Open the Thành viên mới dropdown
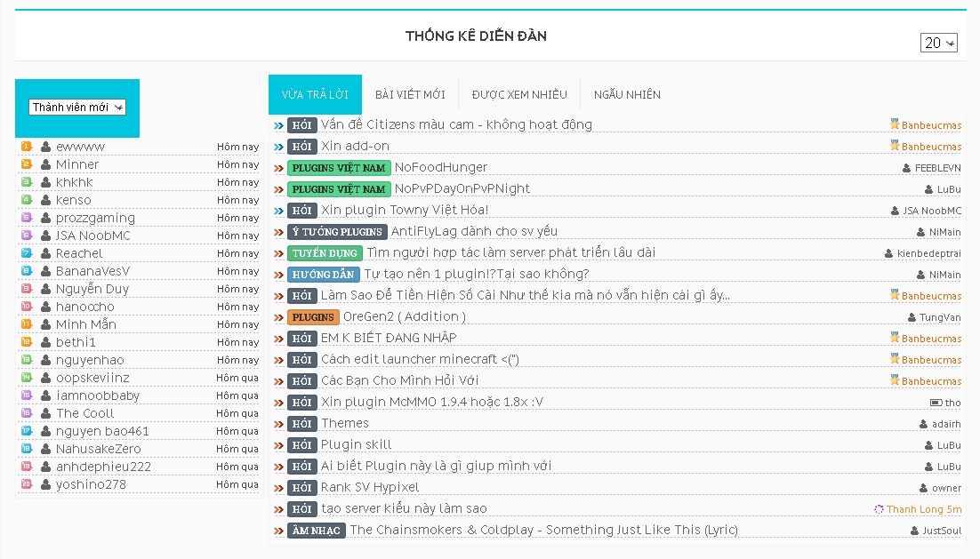 [x=77, y=107]
